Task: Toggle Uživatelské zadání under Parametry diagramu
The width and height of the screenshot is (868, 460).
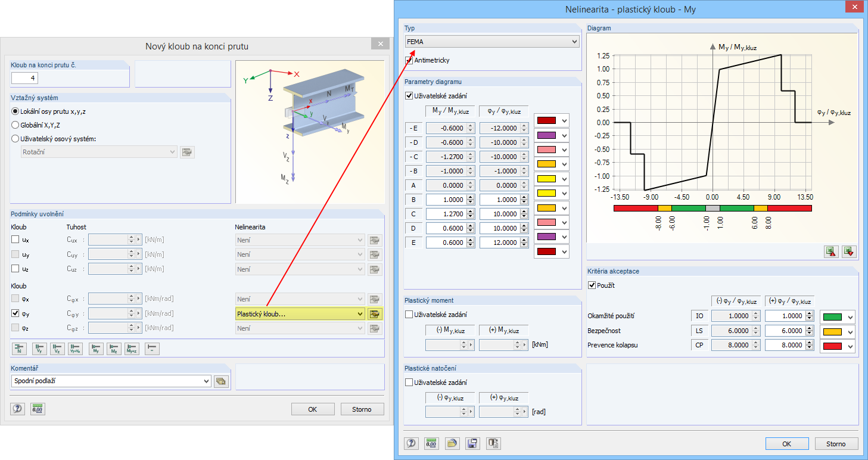Action: [x=409, y=95]
